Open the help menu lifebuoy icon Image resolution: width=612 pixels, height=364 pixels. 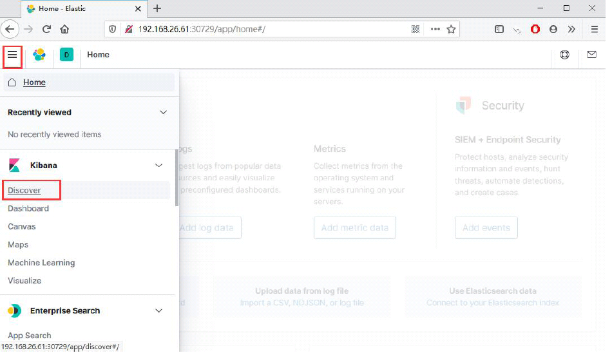(x=564, y=55)
